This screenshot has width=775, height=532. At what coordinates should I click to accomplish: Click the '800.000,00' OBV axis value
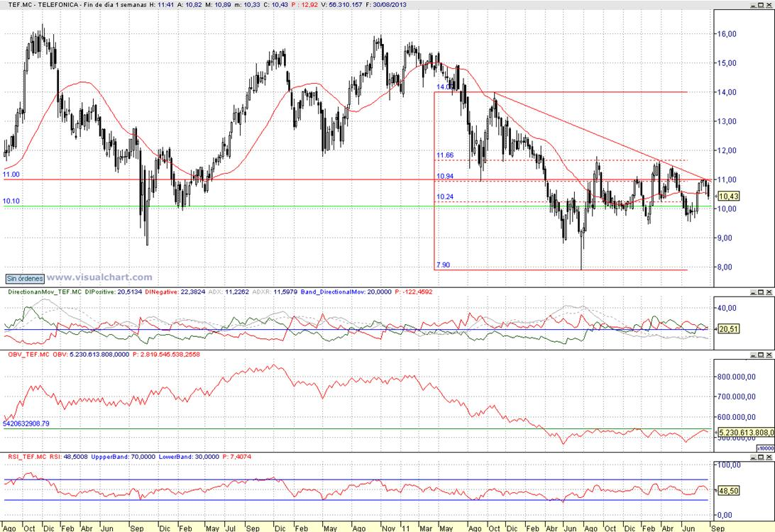point(737,377)
